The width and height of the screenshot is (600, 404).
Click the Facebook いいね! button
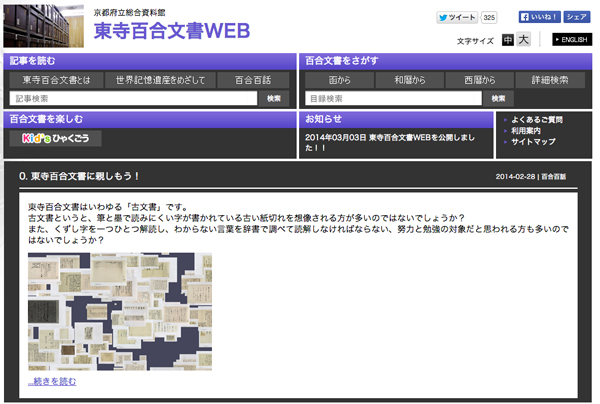click(538, 17)
